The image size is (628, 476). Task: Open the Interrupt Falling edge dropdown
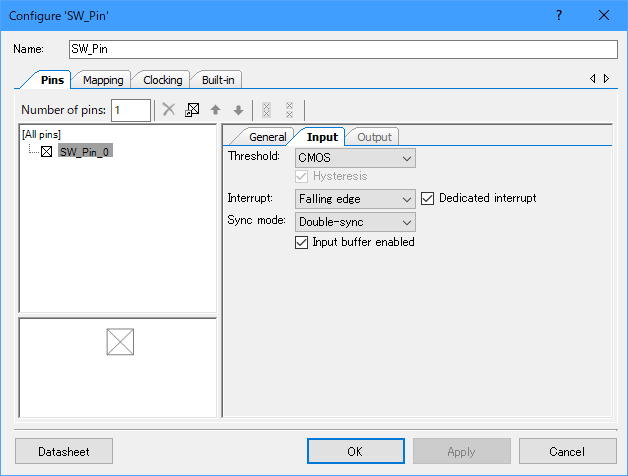[x=355, y=199]
